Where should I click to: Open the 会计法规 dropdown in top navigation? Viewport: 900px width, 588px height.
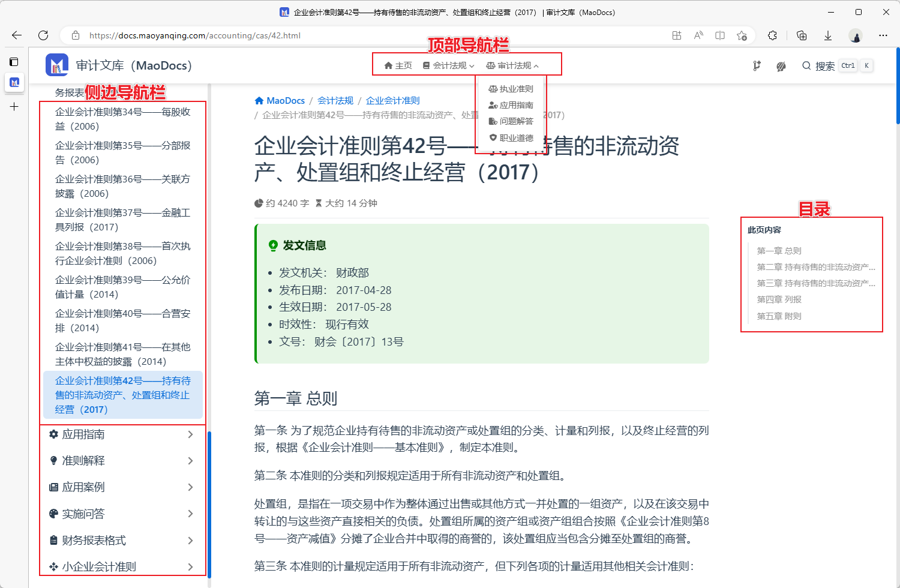[449, 65]
